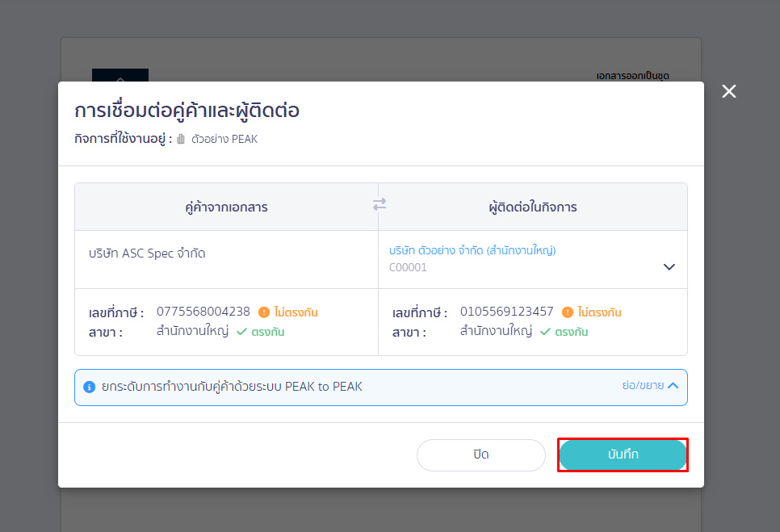Viewport: 780px width, 532px height.
Task: Click left ไม่ตรงกัน mismatch label
Action: (x=296, y=312)
